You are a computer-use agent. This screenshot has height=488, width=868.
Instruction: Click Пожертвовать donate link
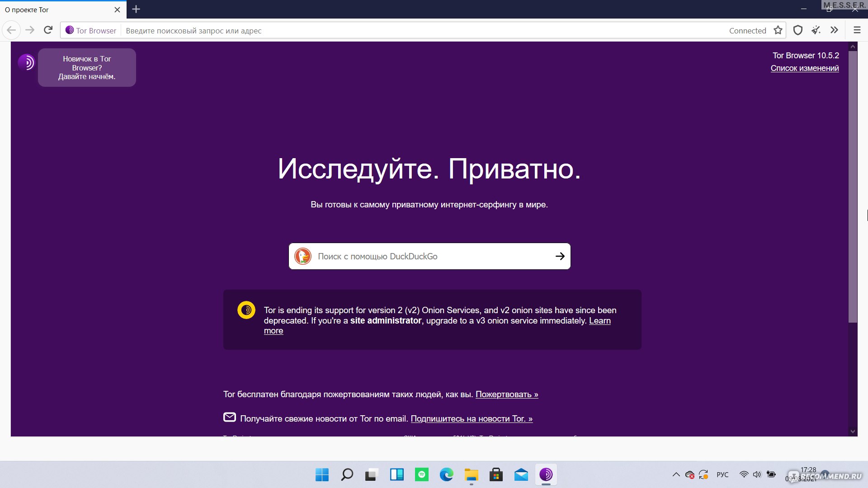click(506, 394)
